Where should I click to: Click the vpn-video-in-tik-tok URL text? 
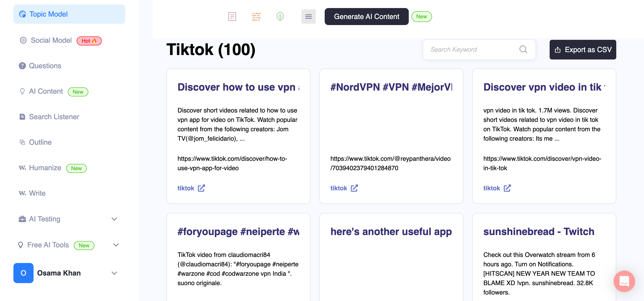pos(542,163)
